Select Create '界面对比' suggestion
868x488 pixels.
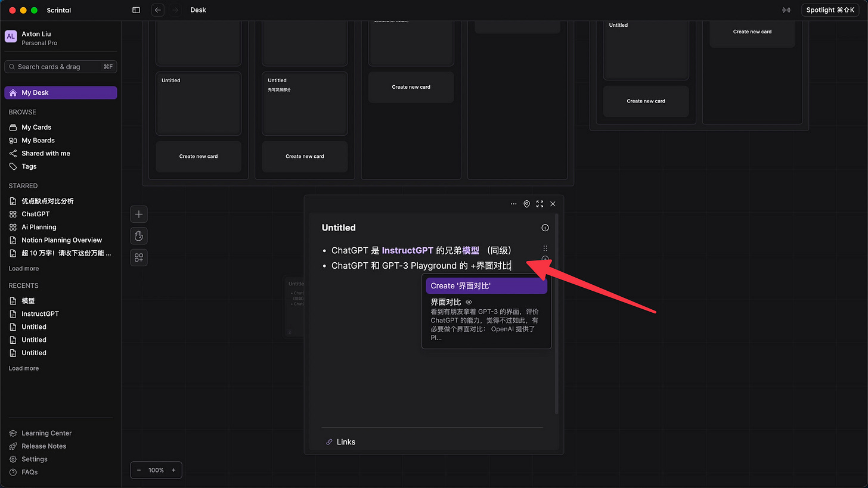(x=486, y=286)
